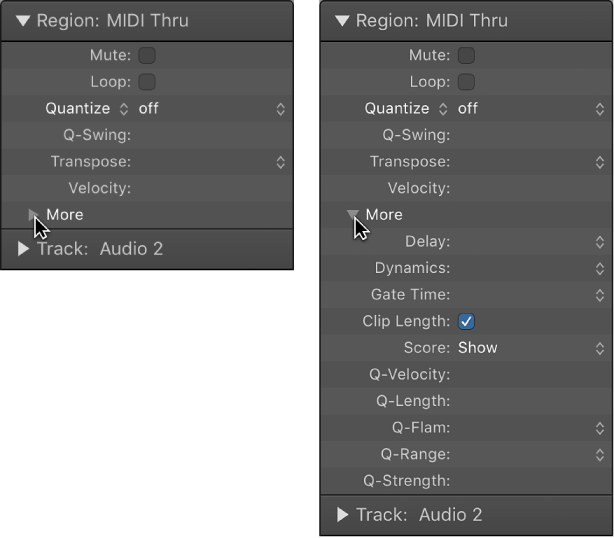The height and width of the screenshot is (538, 614).
Task: Expand Track: Audio 2 in the collapsed inspector
Action: [24, 249]
